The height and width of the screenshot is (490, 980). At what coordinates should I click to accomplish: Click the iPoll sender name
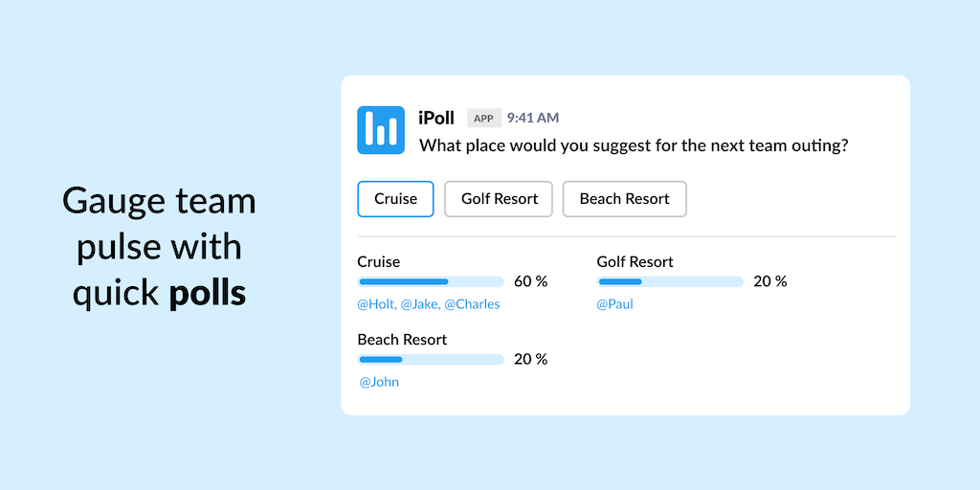(436, 118)
